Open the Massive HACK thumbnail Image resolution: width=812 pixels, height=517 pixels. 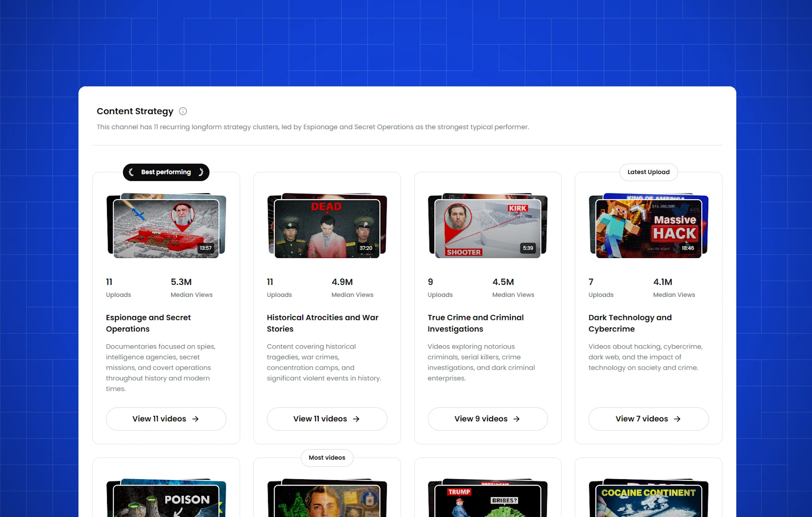(648, 228)
